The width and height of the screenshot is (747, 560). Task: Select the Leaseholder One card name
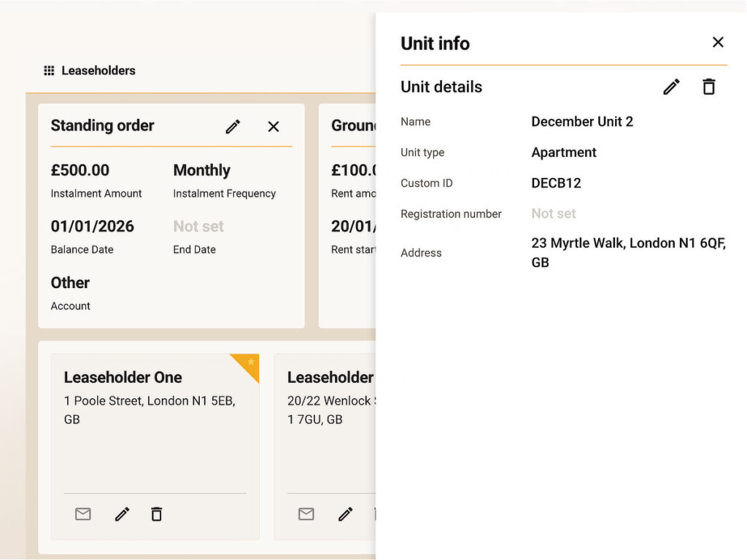(x=123, y=377)
